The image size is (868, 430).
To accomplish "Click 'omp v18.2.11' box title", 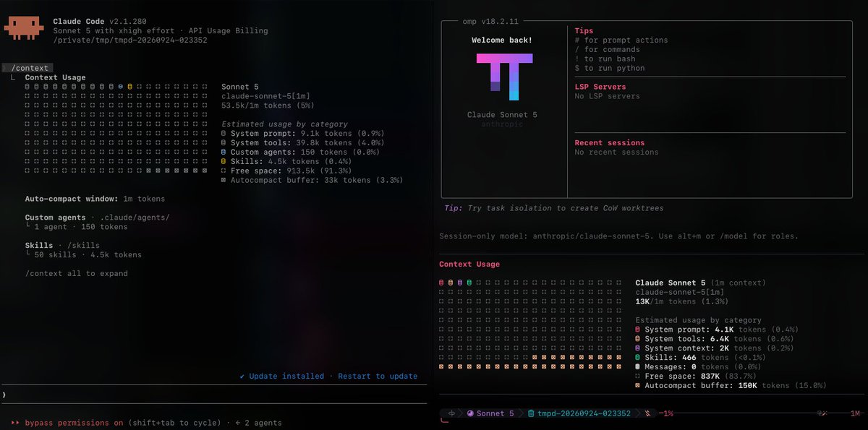I will [491, 22].
